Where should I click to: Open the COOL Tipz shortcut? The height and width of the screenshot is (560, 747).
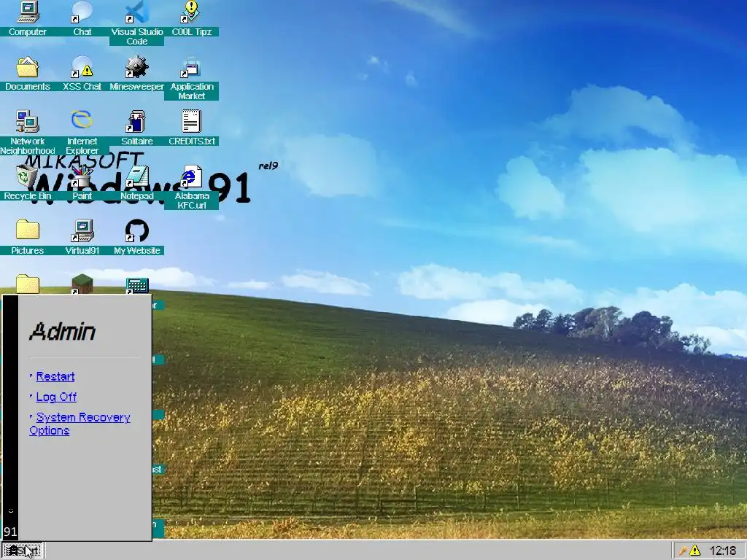(192, 19)
